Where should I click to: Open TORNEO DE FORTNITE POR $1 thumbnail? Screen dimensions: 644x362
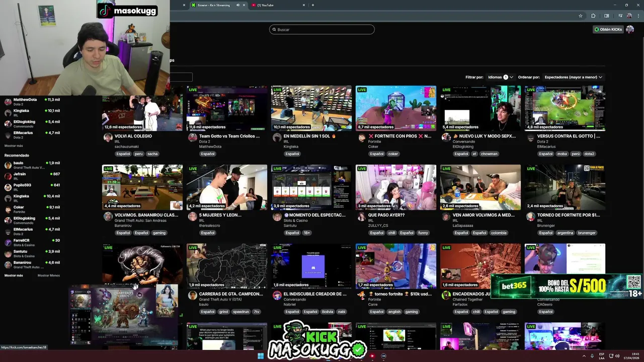click(x=565, y=187)
